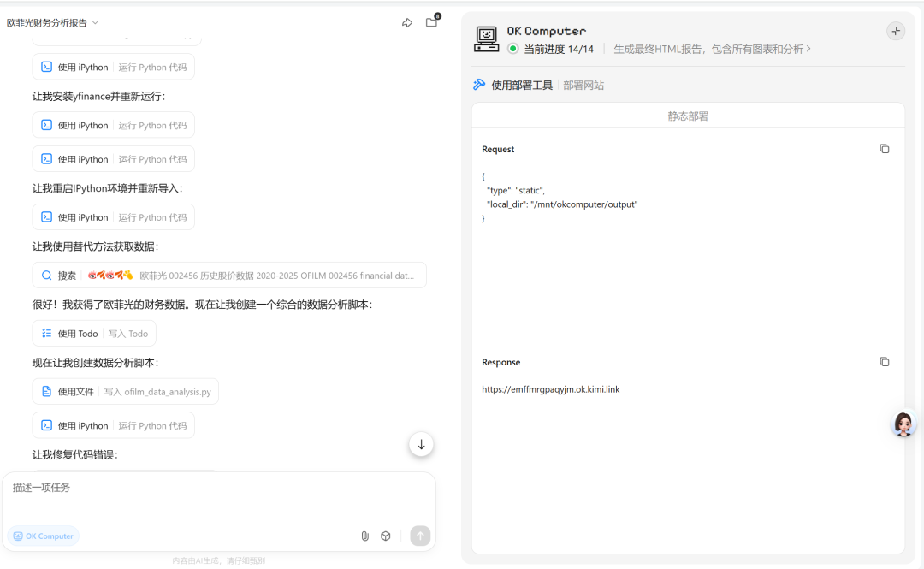Click the plus button in OK Computer panel
The width and height of the screenshot is (924, 569).
(x=896, y=30)
